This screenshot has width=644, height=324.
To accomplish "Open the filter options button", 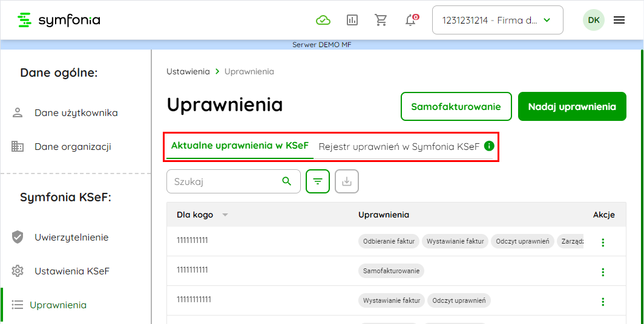I will click(318, 181).
